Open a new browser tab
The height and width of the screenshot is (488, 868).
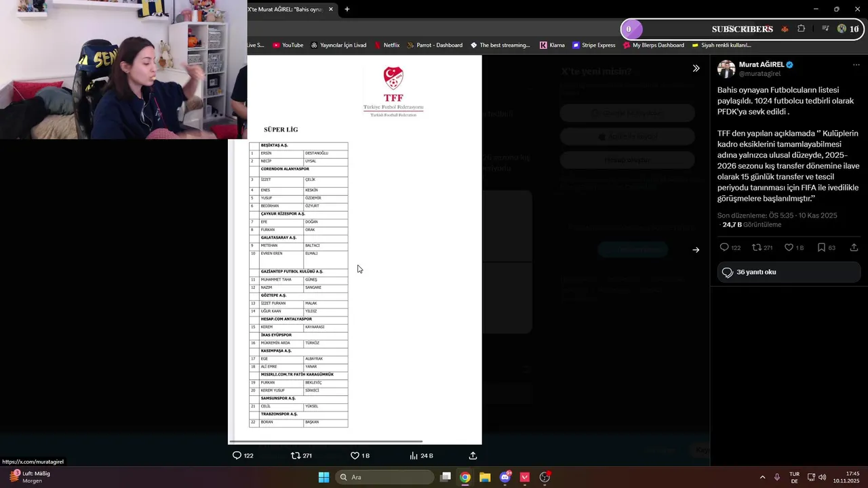pyautogui.click(x=347, y=9)
